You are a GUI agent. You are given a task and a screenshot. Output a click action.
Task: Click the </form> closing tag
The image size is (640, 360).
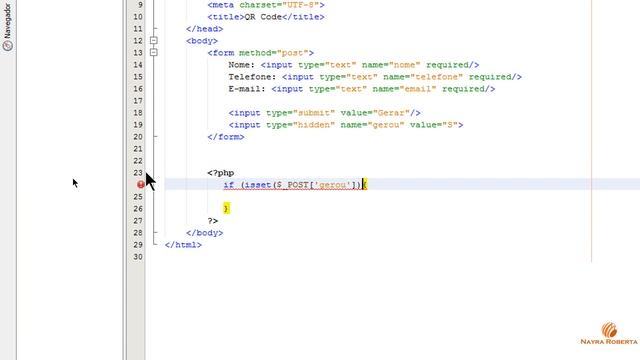click(226, 137)
